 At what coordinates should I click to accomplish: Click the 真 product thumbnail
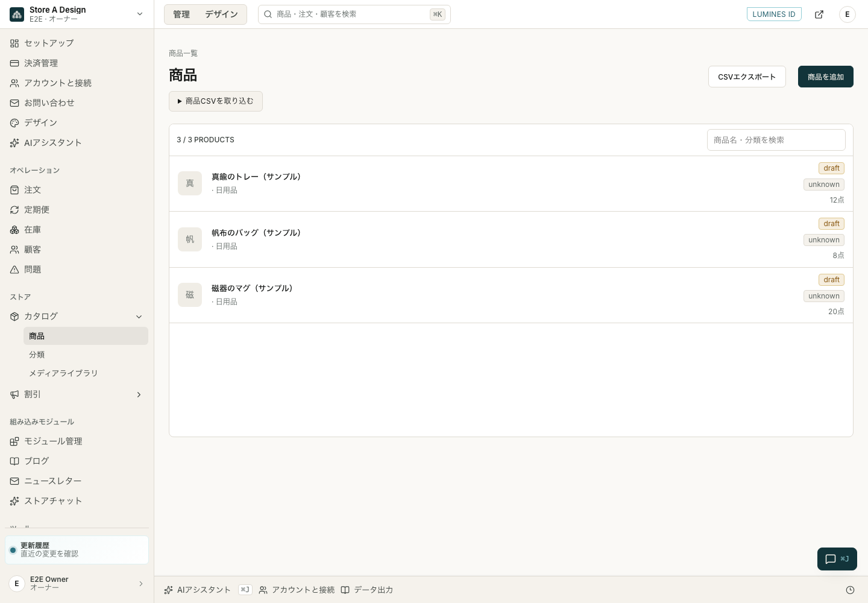tap(190, 183)
